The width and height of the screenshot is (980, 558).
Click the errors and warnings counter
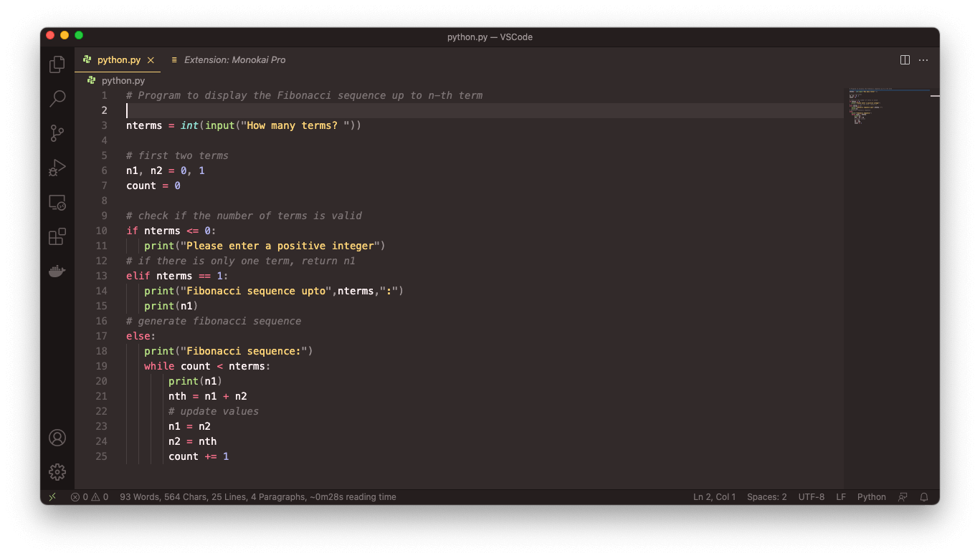point(89,496)
